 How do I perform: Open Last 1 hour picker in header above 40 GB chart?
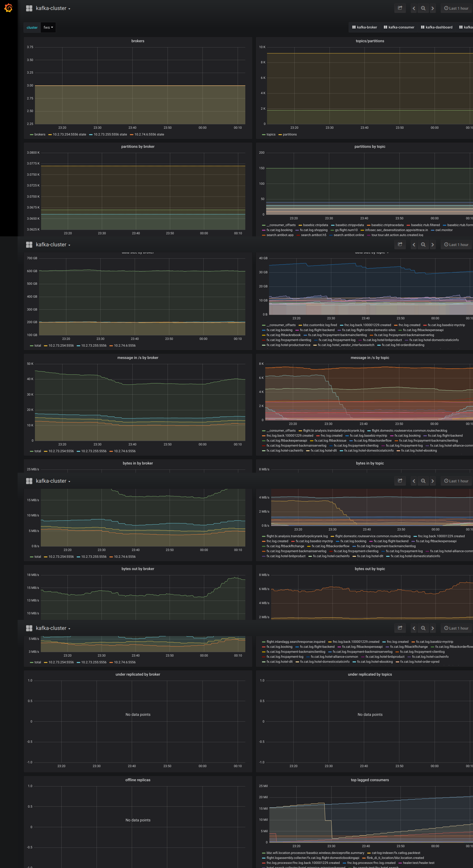pyautogui.click(x=457, y=245)
